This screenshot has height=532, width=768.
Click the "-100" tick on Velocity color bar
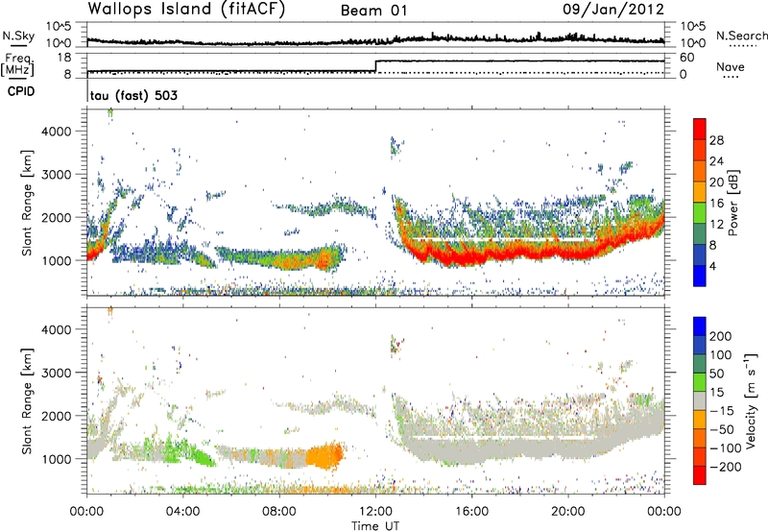726,448
